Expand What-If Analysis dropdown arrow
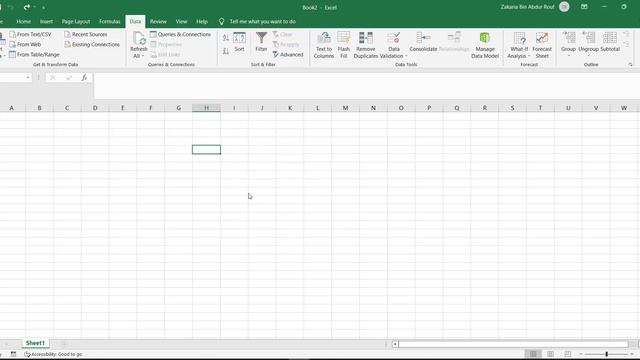The image size is (640, 360). [529, 56]
